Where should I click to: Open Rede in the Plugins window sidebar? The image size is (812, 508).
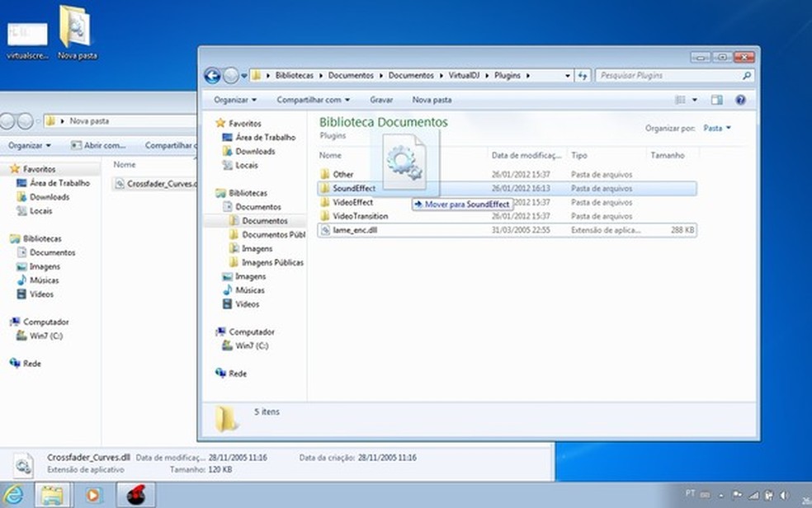[x=238, y=374]
